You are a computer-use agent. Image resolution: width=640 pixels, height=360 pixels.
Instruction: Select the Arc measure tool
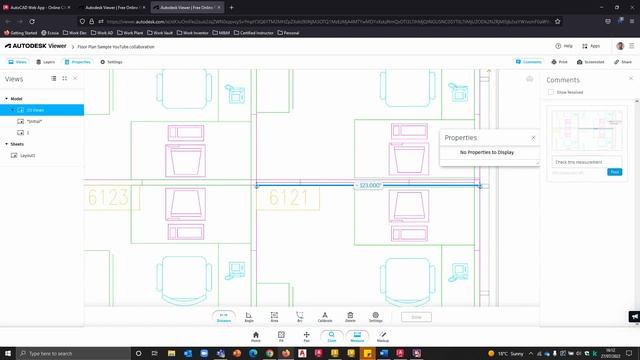(x=300, y=317)
